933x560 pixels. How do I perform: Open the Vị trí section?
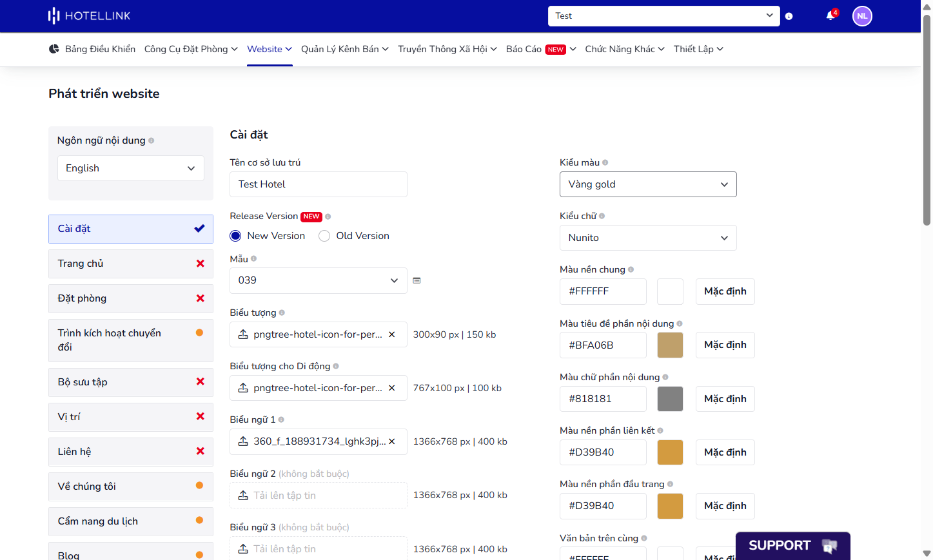tap(131, 417)
